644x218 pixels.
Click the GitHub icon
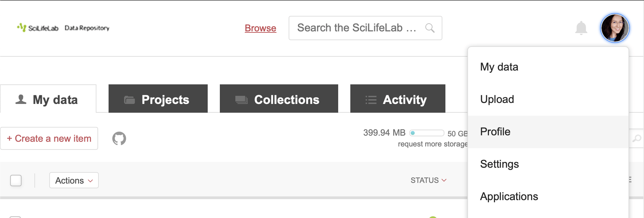coord(119,138)
